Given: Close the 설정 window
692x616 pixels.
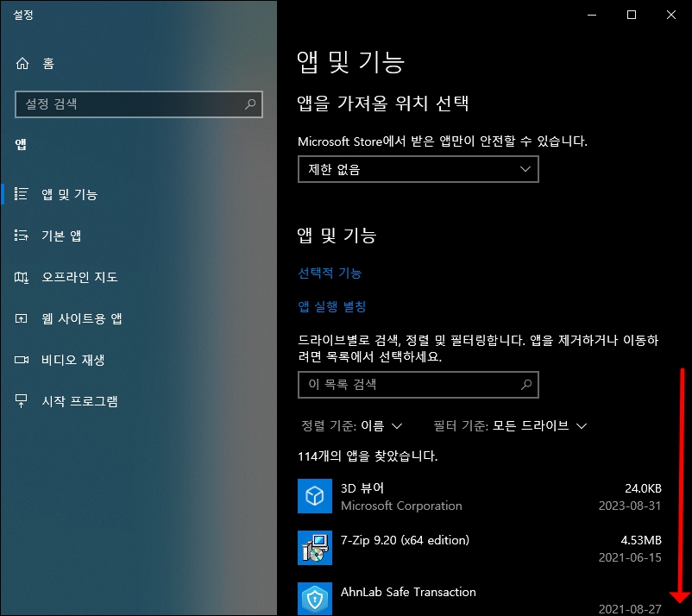Looking at the screenshot, I should (x=671, y=15).
